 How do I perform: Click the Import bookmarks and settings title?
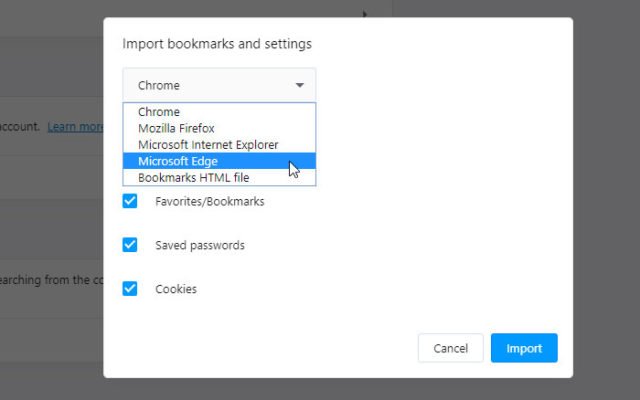(217, 44)
